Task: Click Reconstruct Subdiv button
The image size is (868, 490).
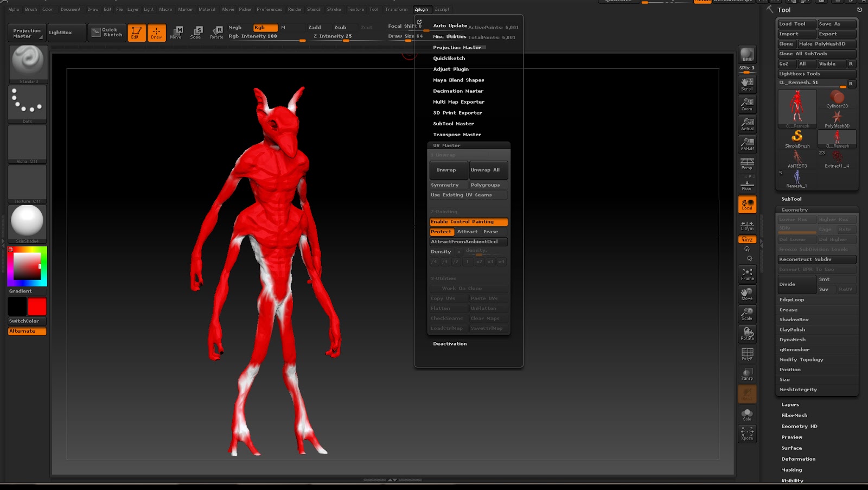Action: pyautogui.click(x=816, y=259)
